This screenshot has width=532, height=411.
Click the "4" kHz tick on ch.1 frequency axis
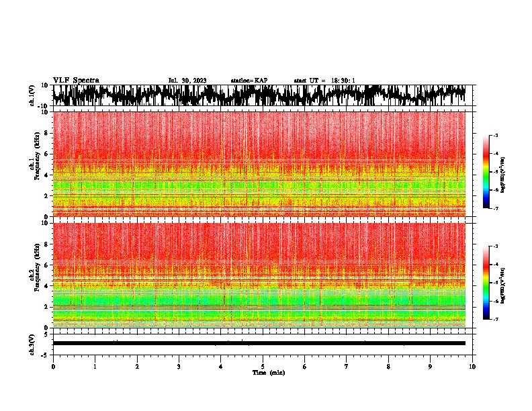point(46,175)
